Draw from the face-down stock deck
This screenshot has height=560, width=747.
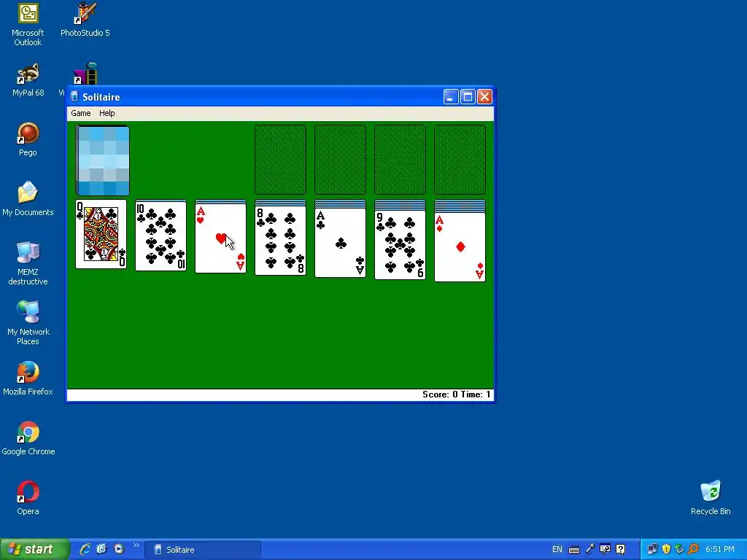(x=102, y=160)
